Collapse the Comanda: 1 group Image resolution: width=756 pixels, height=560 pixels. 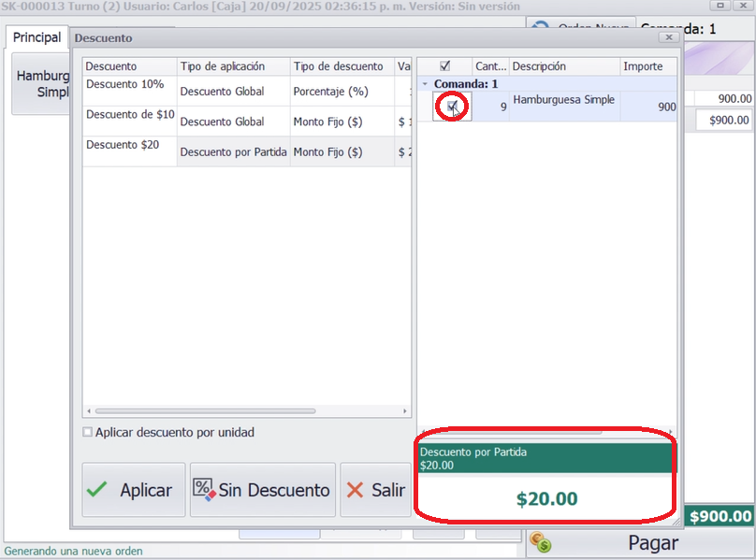426,84
